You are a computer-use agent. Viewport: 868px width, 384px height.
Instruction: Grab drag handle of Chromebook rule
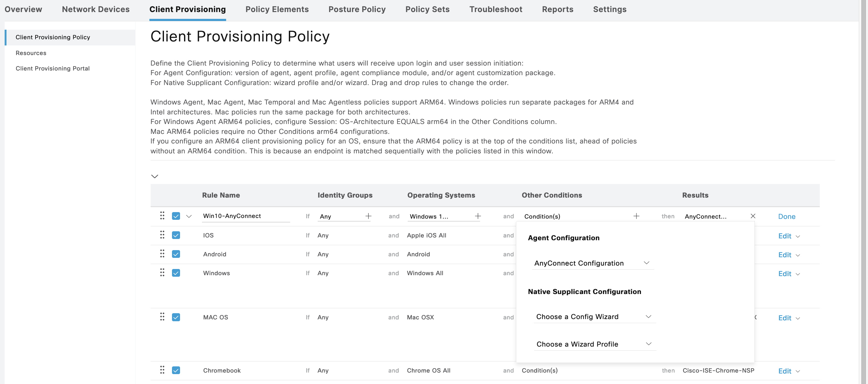(x=162, y=370)
